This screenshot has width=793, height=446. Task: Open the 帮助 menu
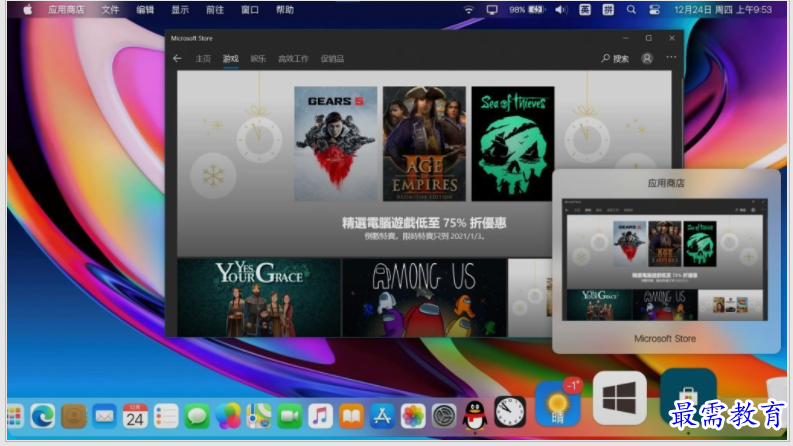[285, 10]
